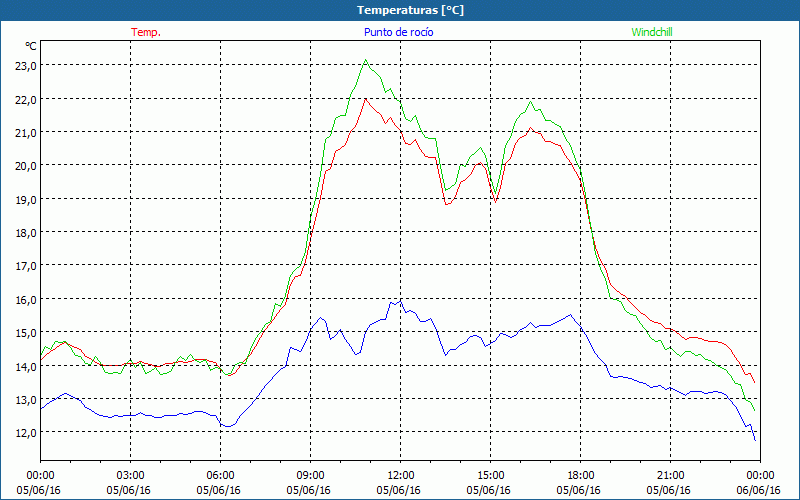Viewport: 800px width, 500px height.
Task: Click the 15:00 time axis label
Action: tap(490, 475)
